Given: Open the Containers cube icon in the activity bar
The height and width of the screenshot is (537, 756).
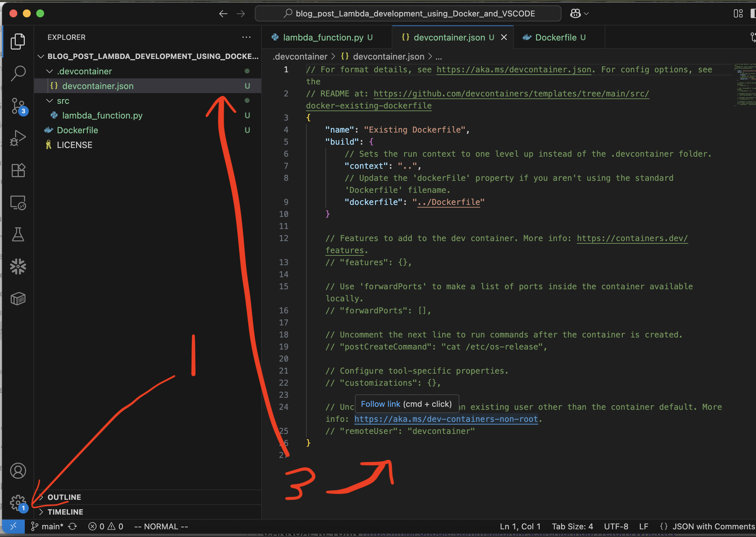Looking at the screenshot, I should [x=18, y=299].
